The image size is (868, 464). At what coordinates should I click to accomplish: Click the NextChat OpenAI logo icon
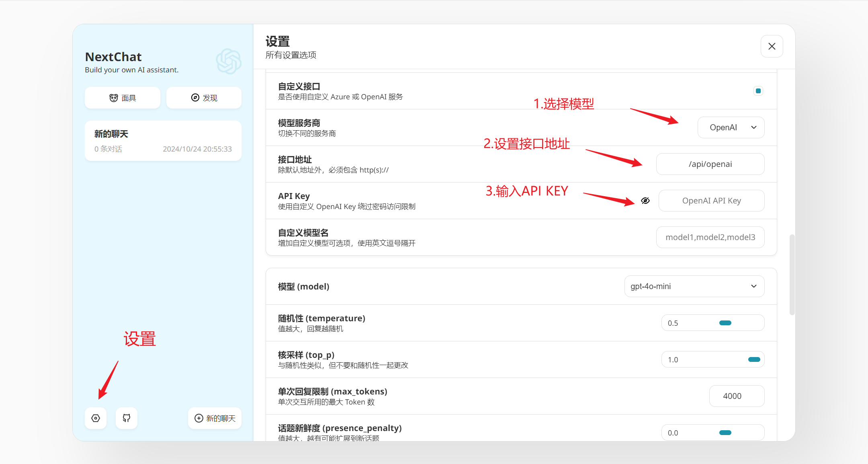pyautogui.click(x=229, y=61)
